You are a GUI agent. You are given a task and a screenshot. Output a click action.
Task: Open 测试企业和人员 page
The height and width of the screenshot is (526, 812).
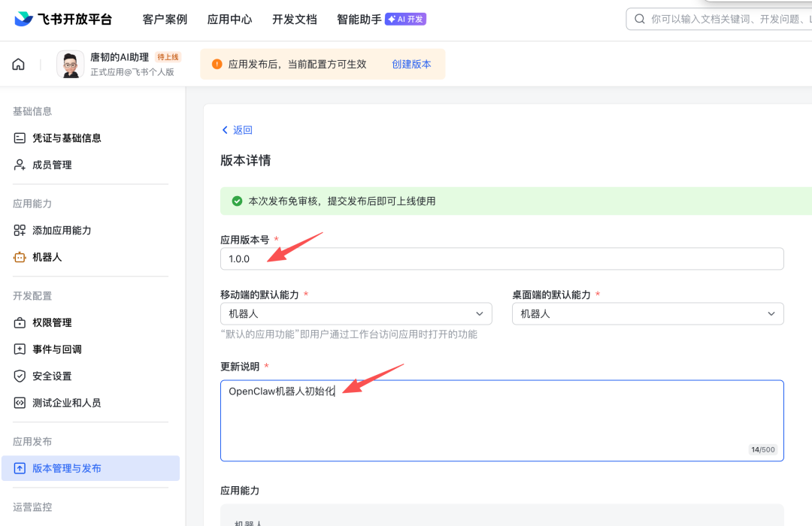[79, 402]
